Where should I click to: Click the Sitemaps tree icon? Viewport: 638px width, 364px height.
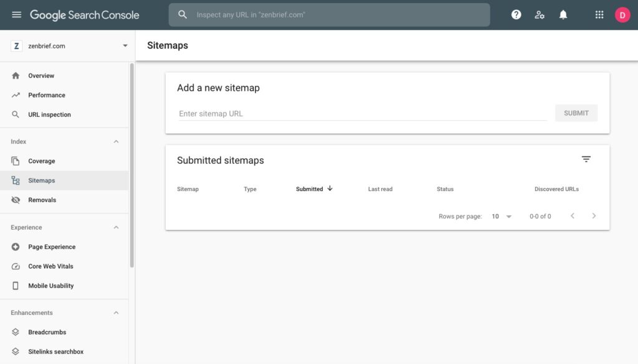click(16, 180)
